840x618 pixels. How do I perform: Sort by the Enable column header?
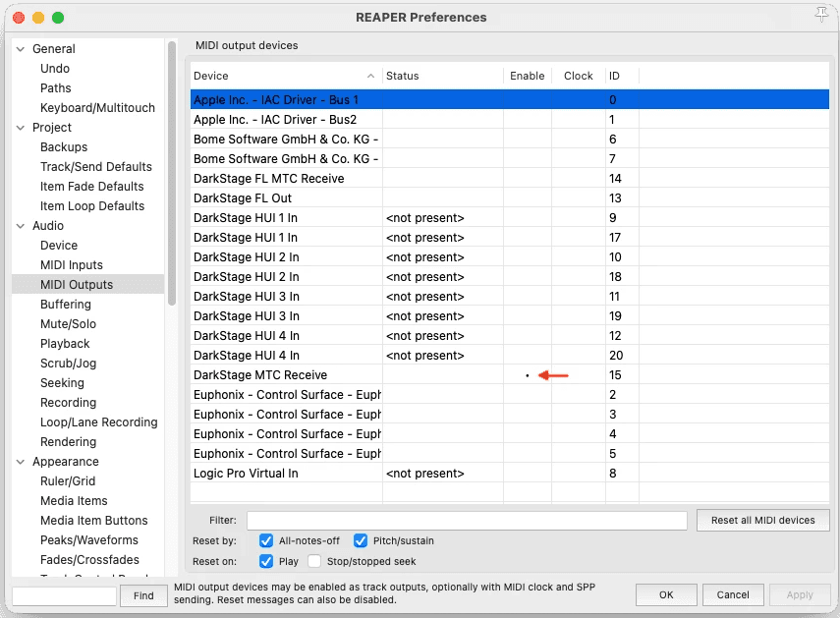tap(528, 76)
